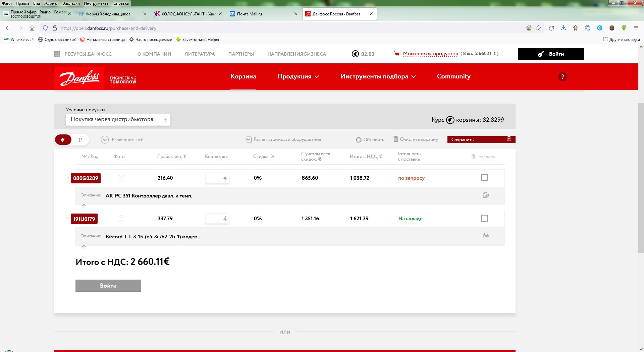Click the euro rate icon showing 82.83
This screenshot has width=644, height=352.
[355, 54]
